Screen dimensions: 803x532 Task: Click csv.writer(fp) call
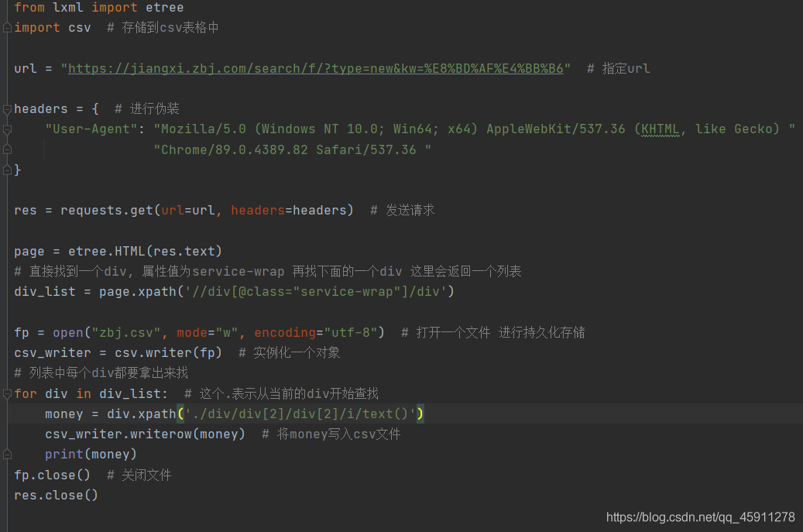[169, 353]
